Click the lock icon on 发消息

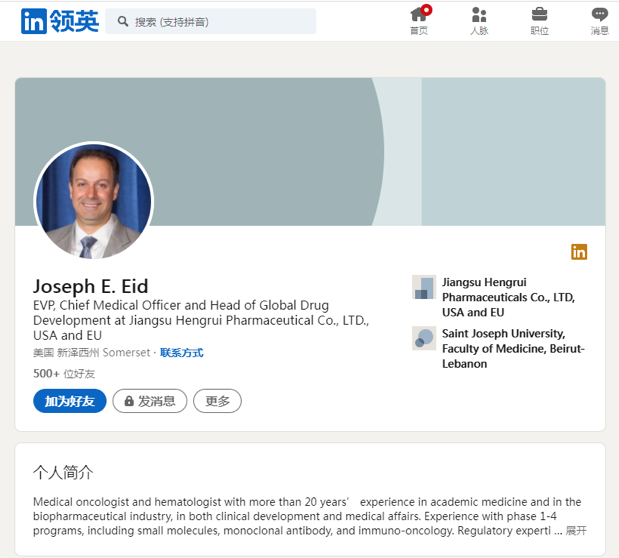tap(129, 401)
